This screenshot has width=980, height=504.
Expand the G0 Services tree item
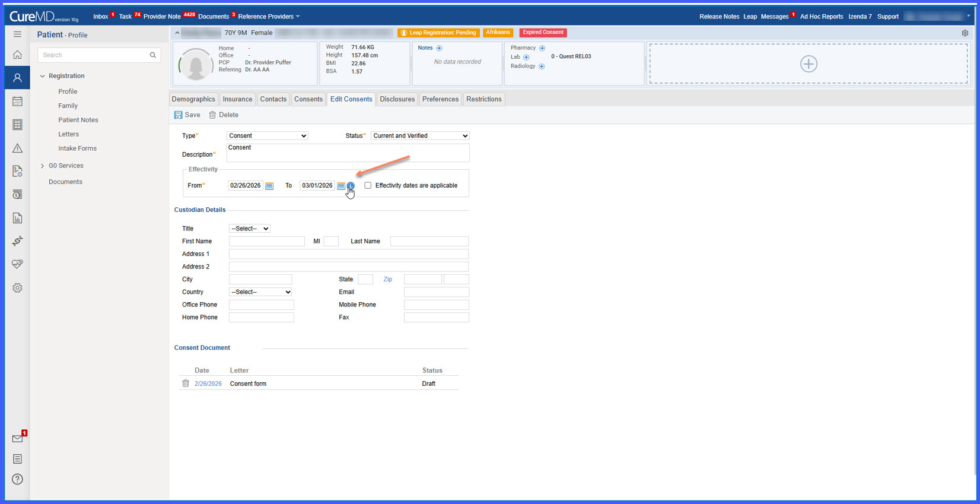42,166
